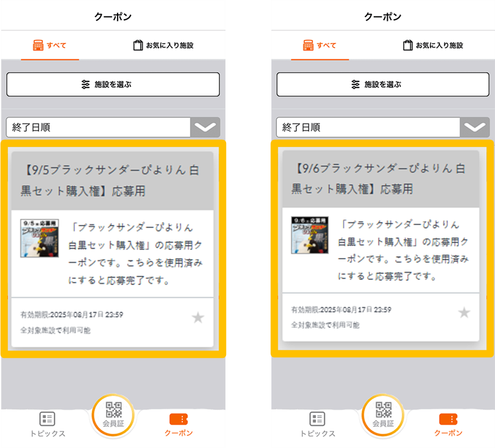Tap bottom クーポン nav icon on 9/6 coupon screen
Viewport: 495px width, 448px height.
[x=448, y=425]
